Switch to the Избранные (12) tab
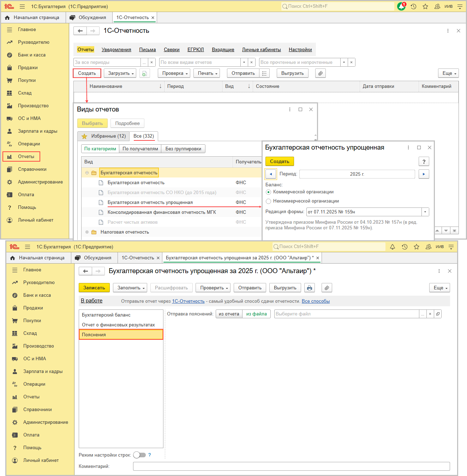Image resolution: width=467 pixels, height=476 pixels. (x=103, y=136)
